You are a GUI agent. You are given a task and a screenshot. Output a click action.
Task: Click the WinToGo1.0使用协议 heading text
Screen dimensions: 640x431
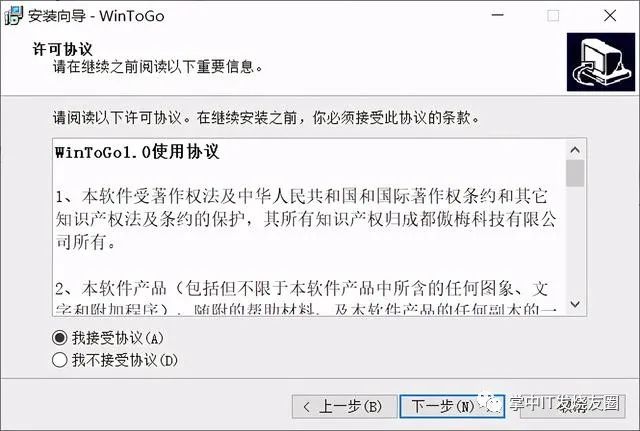click(x=137, y=152)
